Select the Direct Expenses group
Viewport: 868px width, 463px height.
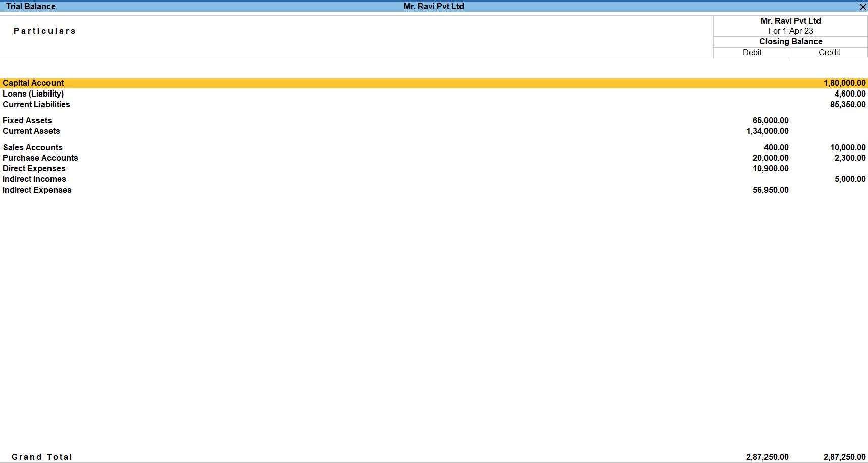coord(34,169)
